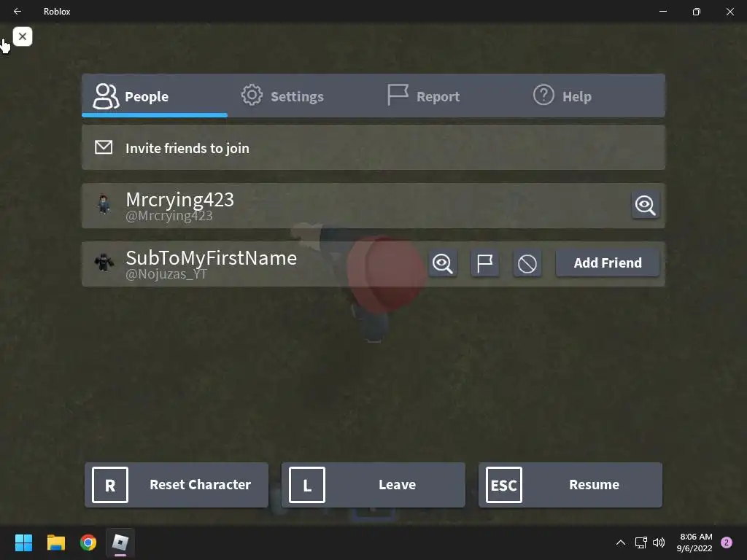The image size is (747, 560).
Task: Select the SubToMyFirstName player name
Action: point(211,257)
